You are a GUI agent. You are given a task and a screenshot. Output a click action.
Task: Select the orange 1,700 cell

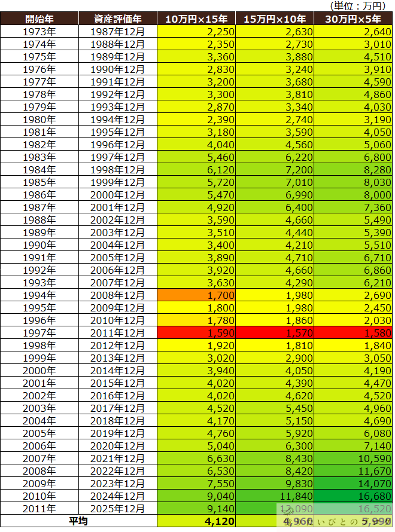tap(196, 295)
